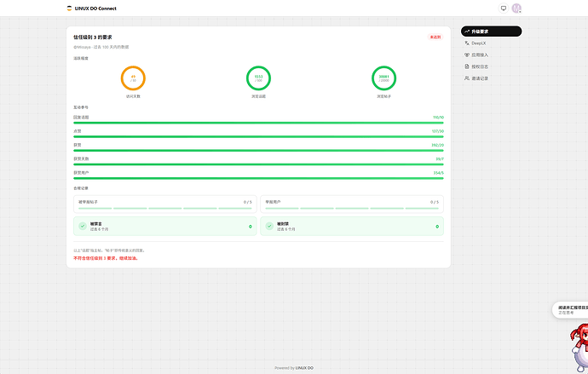The height and width of the screenshot is (374, 588).
Task: Click the checkmark icon in 被封禁 card
Action: point(269,226)
